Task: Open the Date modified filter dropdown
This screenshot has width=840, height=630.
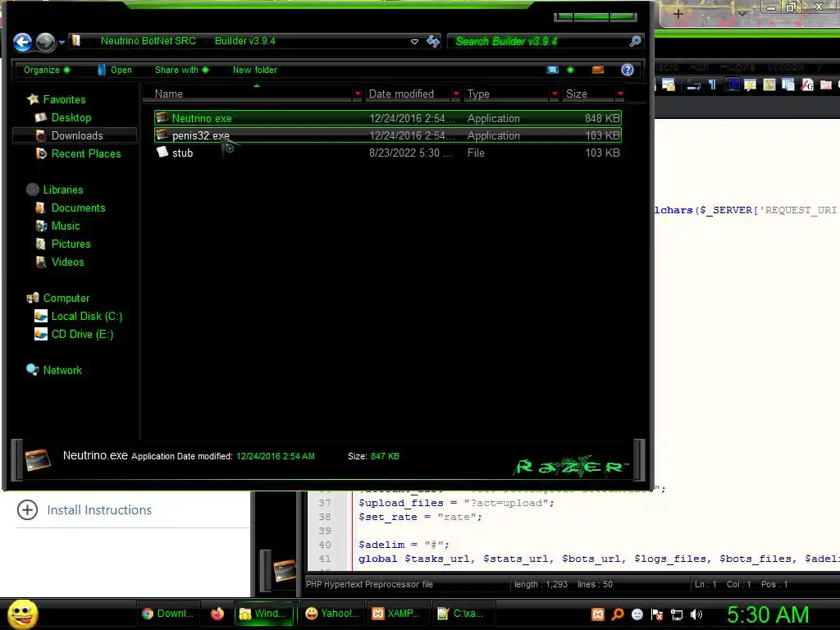Action: (x=456, y=94)
